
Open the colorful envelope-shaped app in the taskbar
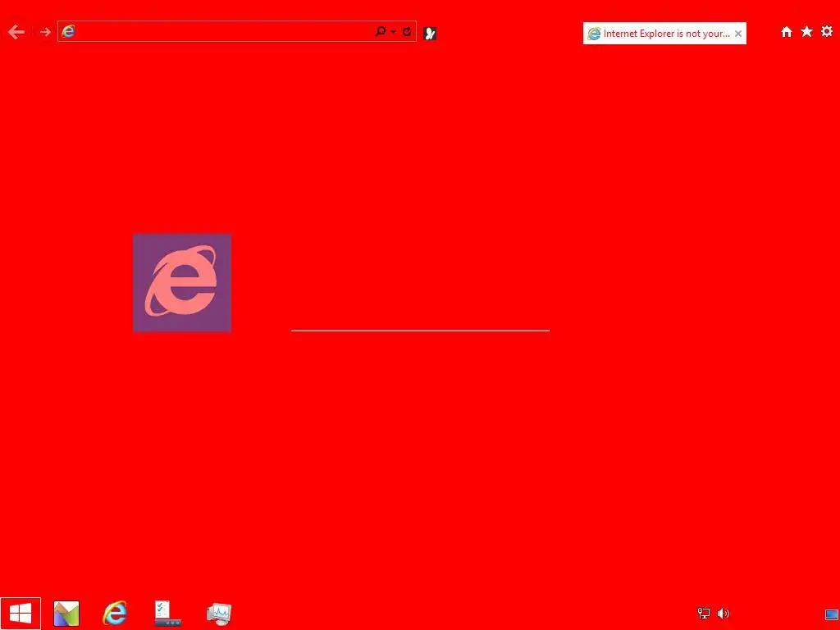(66, 614)
